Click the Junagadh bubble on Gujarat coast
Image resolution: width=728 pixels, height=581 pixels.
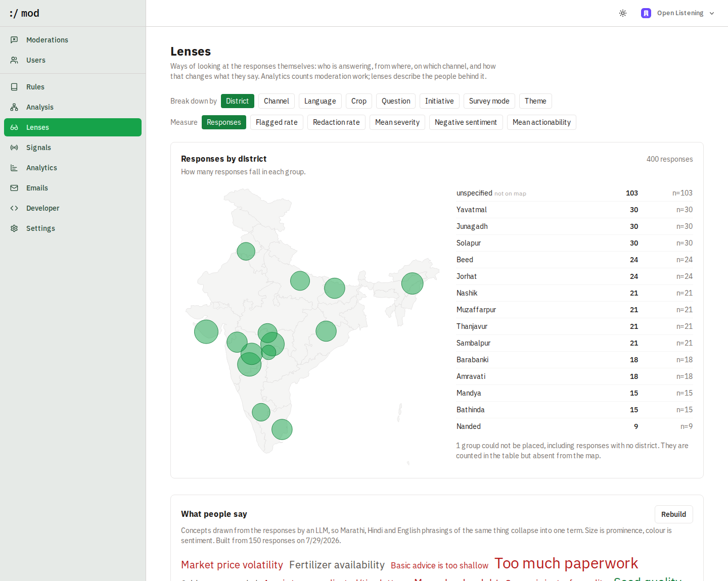(x=206, y=331)
